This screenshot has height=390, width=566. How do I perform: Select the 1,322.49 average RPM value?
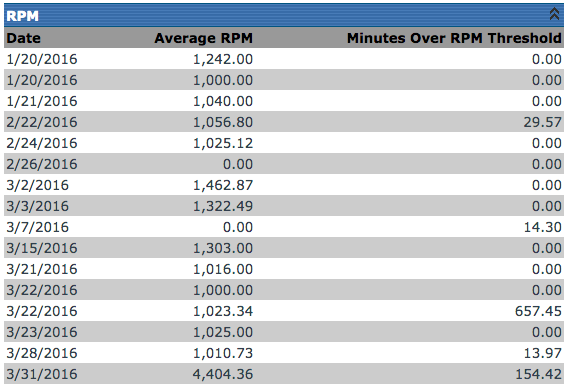pyautogui.click(x=223, y=206)
